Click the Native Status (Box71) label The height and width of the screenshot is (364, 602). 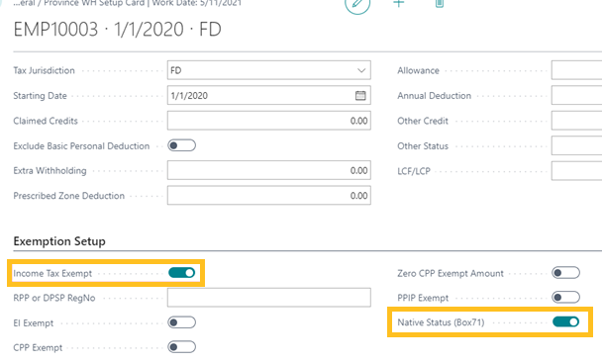pyautogui.click(x=441, y=322)
